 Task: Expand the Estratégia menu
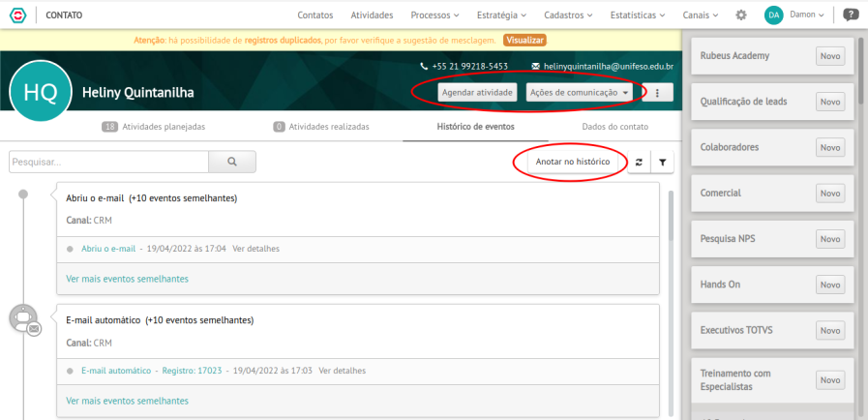tap(501, 15)
